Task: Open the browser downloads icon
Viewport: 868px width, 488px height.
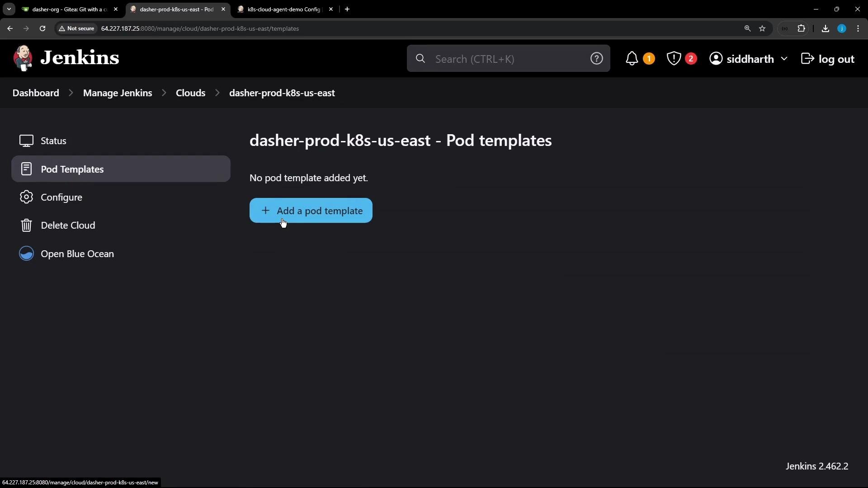Action: click(x=826, y=28)
